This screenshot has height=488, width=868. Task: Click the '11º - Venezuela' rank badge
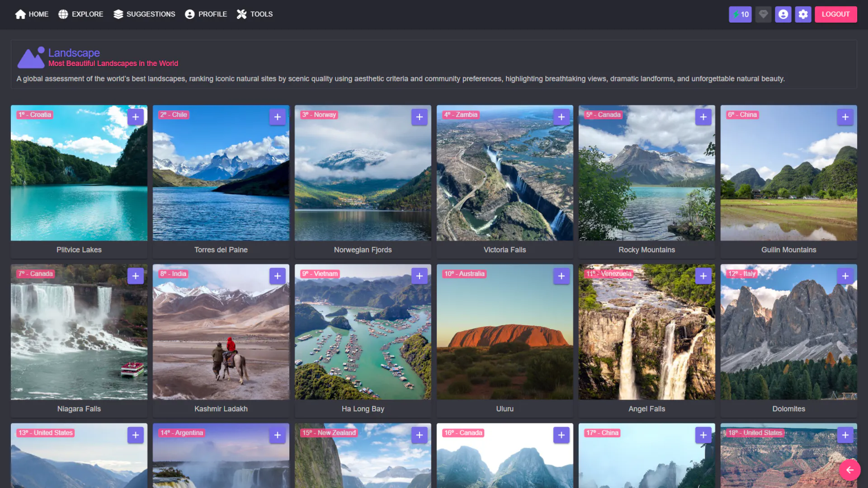coord(609,274)
